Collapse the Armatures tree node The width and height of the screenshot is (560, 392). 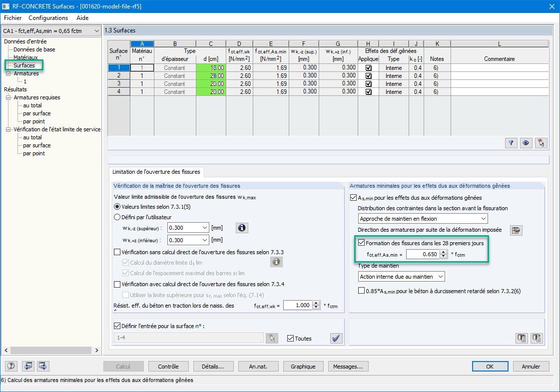[8, 73]
